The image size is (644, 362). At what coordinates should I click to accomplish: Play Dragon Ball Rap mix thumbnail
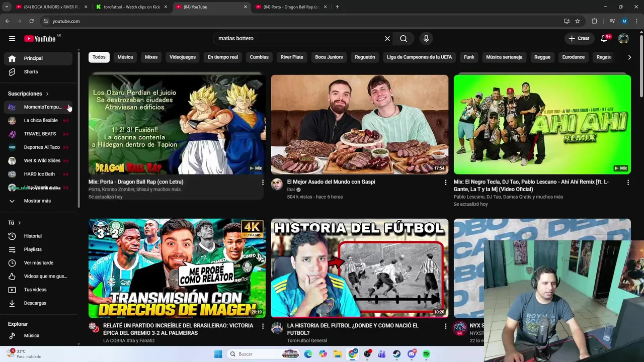(x=177, y=124)
